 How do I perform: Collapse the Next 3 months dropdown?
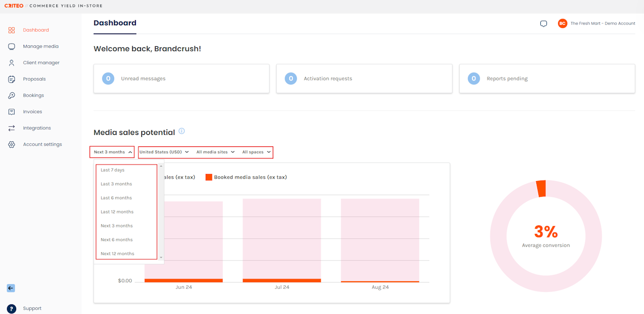(113, 152)
